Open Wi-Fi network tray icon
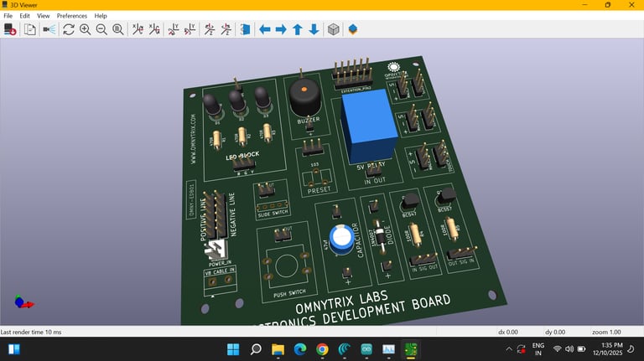 [x=558, y=349]
